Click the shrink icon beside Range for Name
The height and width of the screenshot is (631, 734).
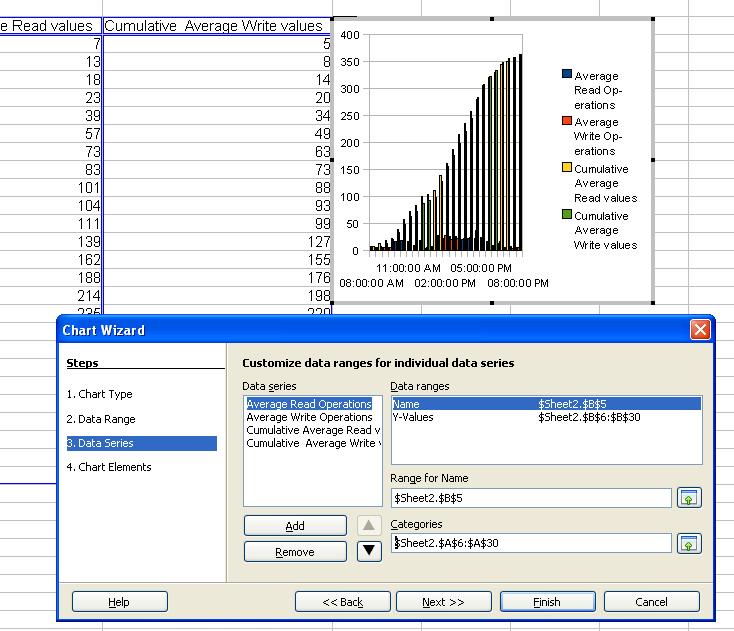(x=689, y=498)
